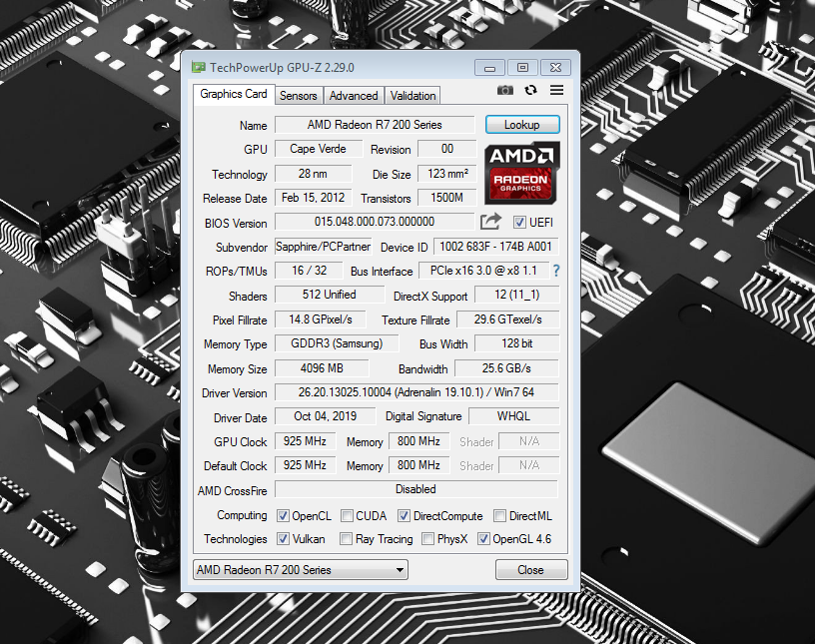The width and height of the screenshot is (815, 644).
Task: Switch to the Sensors tab
Action: [298, 96]
